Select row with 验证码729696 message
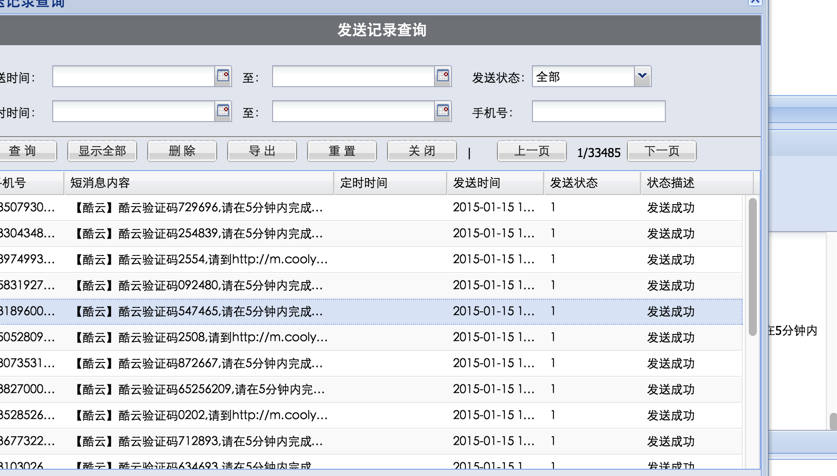837x476 pixels. coord(371,208)
